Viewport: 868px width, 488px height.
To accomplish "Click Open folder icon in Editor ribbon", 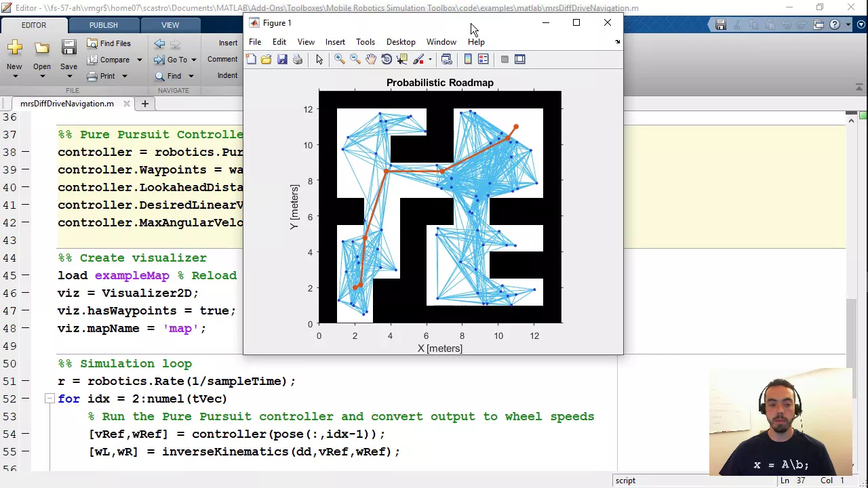I will 42,47.
